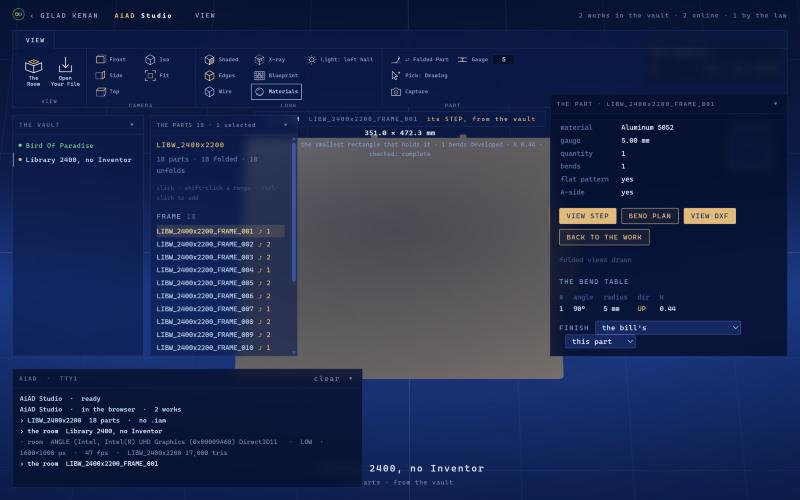Set camera to Iso view
The image size is (800, 500).
tap(157, 60)
